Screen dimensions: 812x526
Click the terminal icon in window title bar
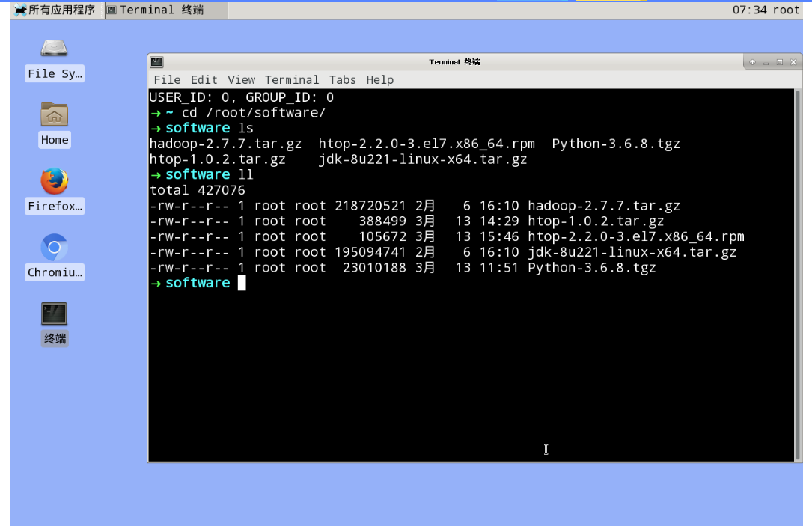coord(157,62)
